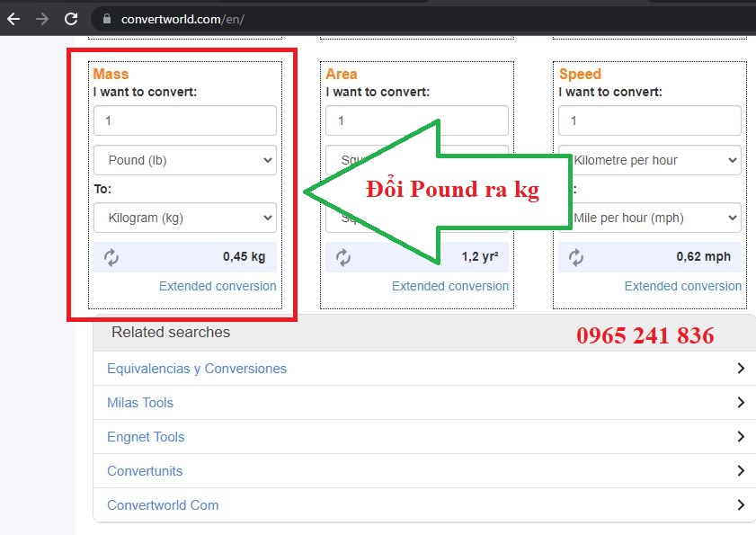
Task: Open Extended conversion under Mass
Action: tap(217, 286)
